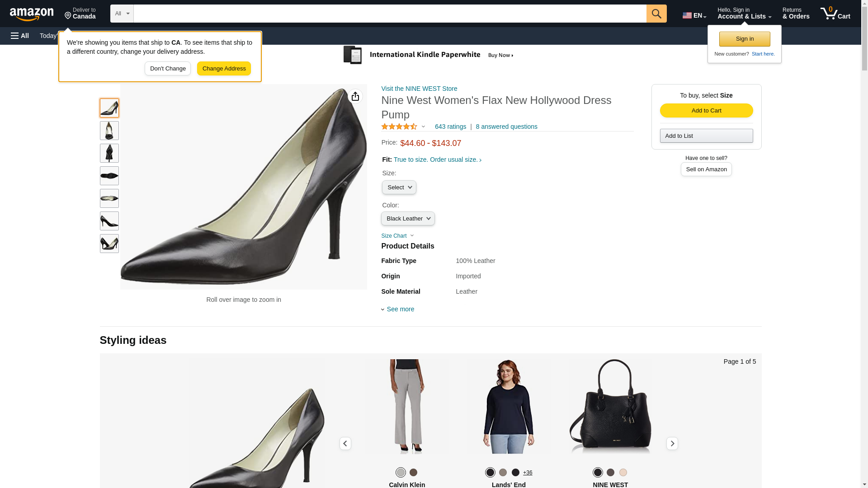
Task: Open the Size select dropdown
Action: [x=399, y=188]
